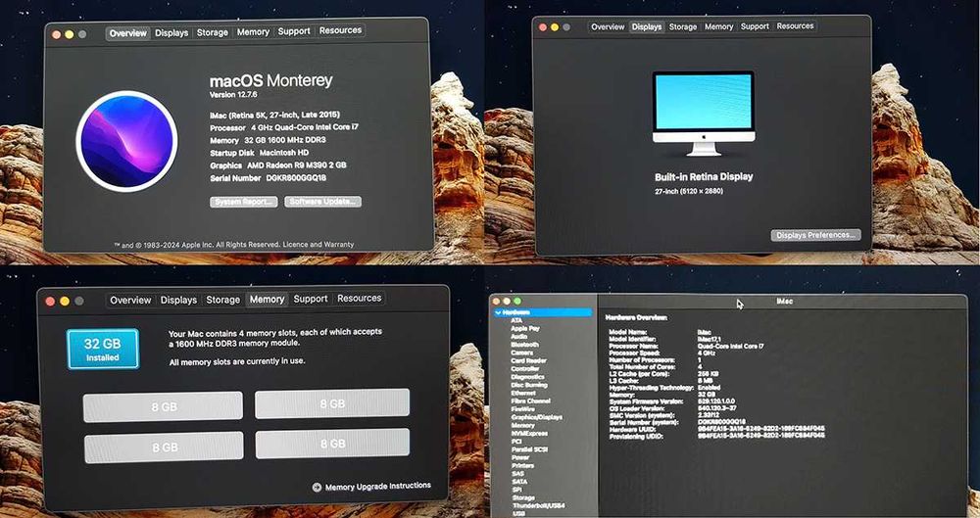Click the yellow minimize button in the 32 GB memory window

pyautogui.click(x=65, y=302)
